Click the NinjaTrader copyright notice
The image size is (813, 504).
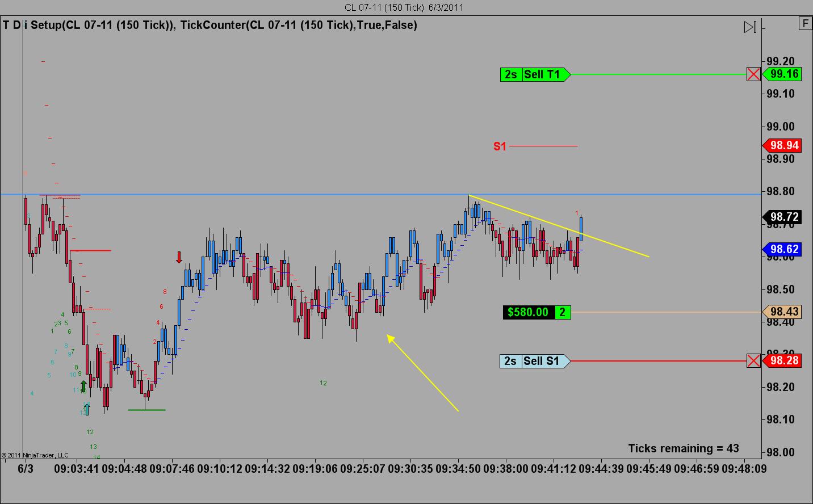click(35, 455)
